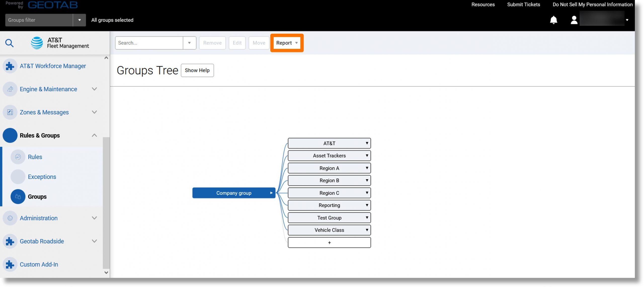
Task: Click the Geotab Roadside puzzle icon
Action: pyautogui.click(x=10, y=241)
